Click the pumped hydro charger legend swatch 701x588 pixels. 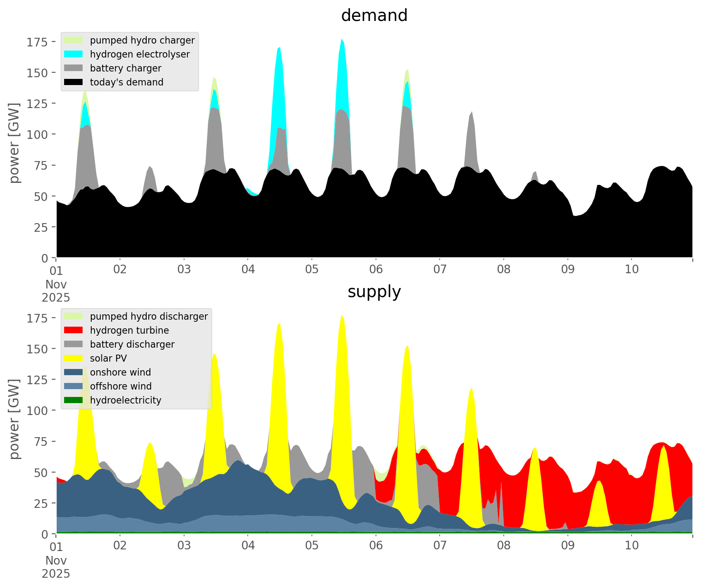(x=74, y=40)
